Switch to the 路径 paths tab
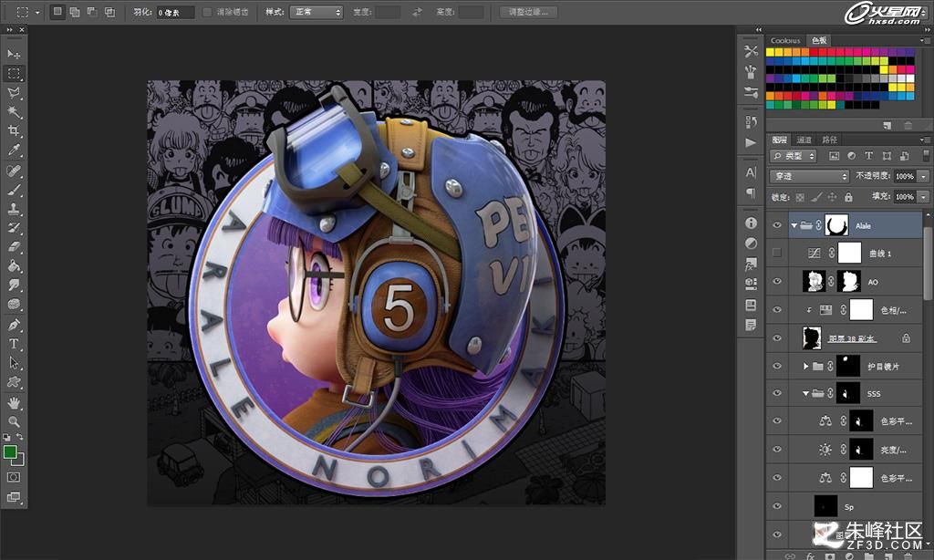The width and height of the screenshot is (934, 560). coord(829,140)
